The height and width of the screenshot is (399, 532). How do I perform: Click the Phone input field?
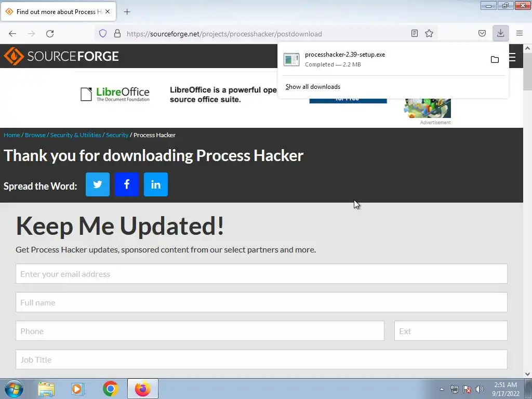click(x=200, y=331)
